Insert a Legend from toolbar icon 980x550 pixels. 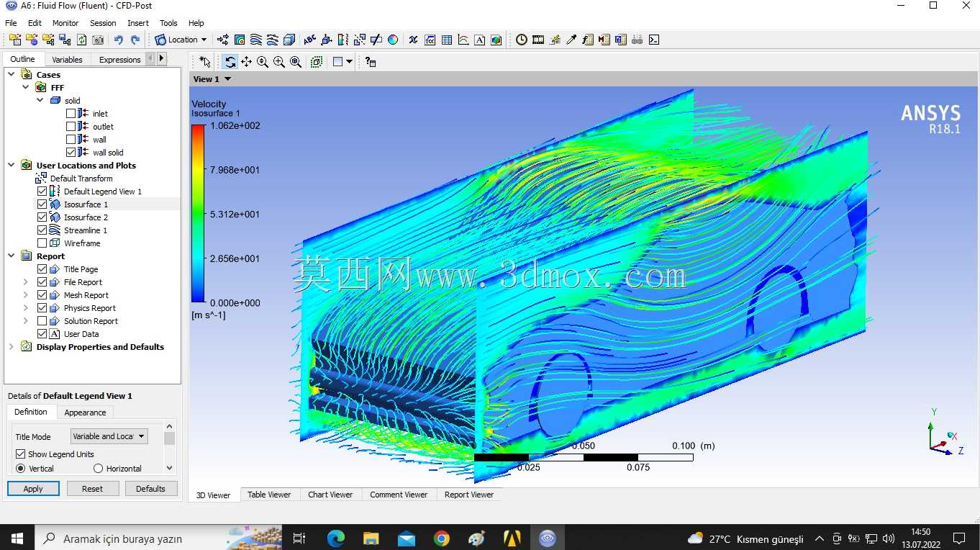pos(342,40)
